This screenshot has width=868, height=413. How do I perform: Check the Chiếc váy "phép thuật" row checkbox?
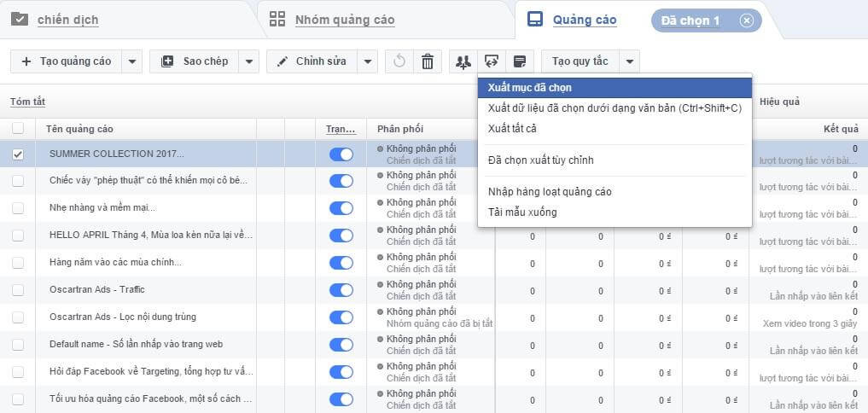click(18, 181)
